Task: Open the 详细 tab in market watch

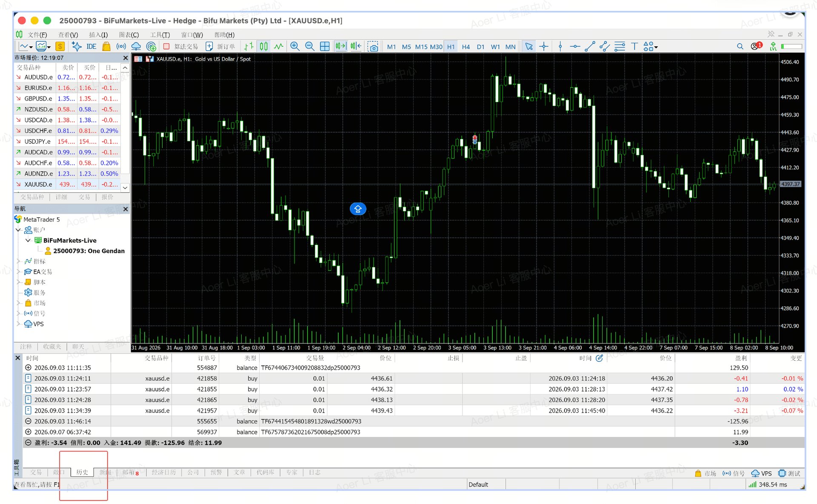Action: point(61,197)
